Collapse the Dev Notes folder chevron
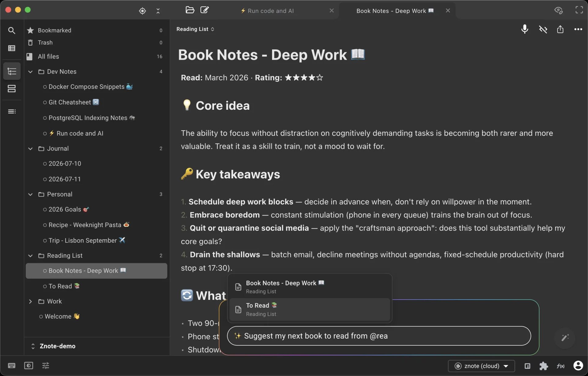Image resolution: width=588 pixels, height=376 pixels. 30,72
